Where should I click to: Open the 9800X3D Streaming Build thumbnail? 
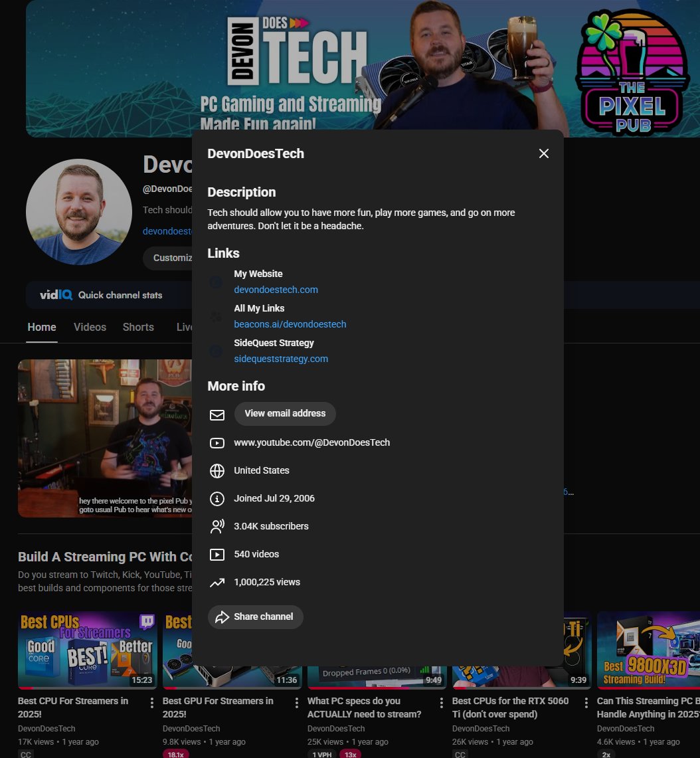coord(648,650)
